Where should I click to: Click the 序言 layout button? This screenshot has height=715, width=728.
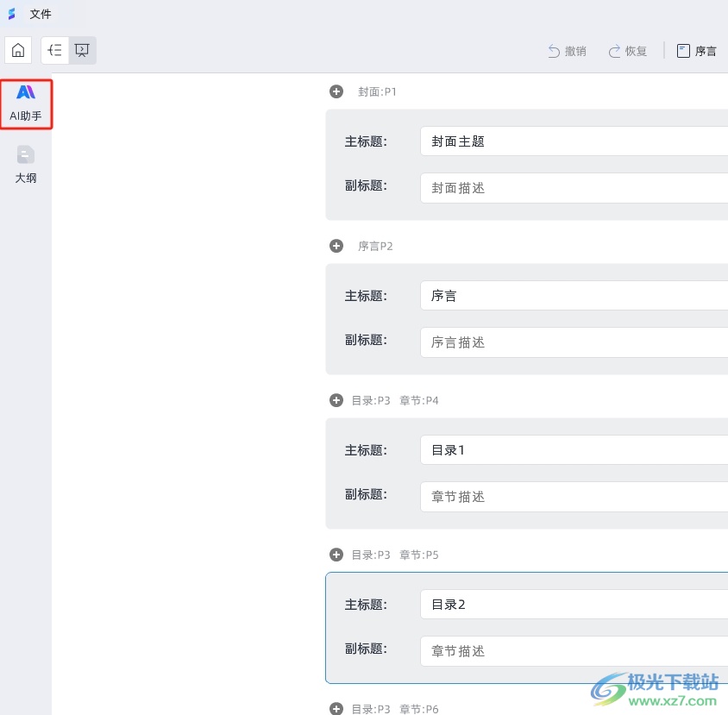pyautogui.click(x=696, y=51)
